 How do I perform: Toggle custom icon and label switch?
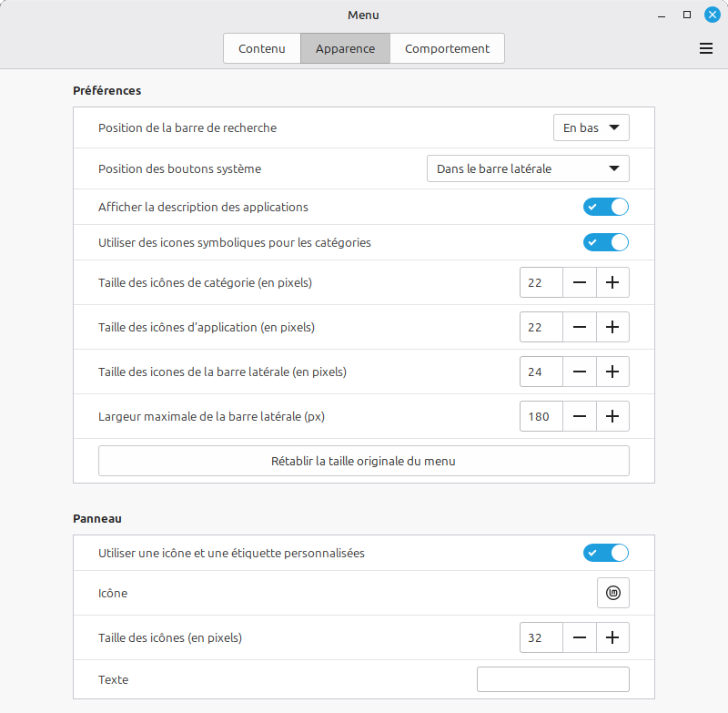point(606,553)
